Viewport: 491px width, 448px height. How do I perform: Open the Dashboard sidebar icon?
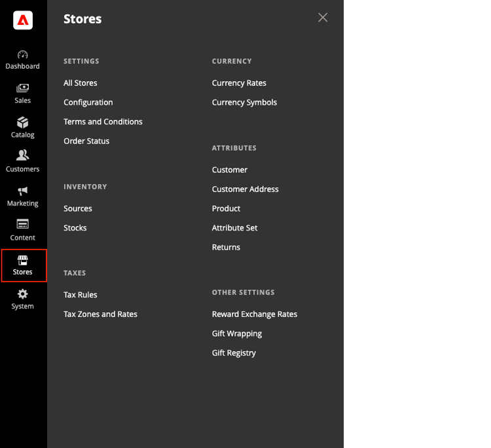click(x=22, y=60)
